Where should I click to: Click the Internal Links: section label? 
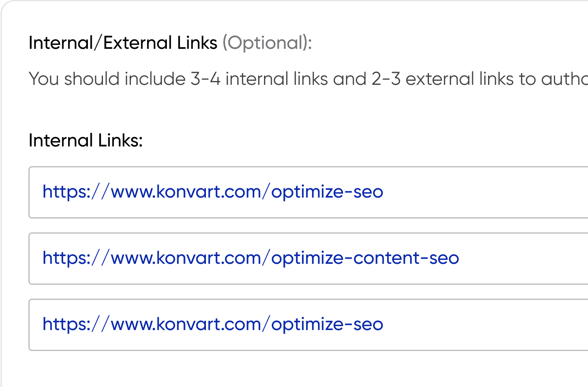pyautogui.click(x=86, y=141)
